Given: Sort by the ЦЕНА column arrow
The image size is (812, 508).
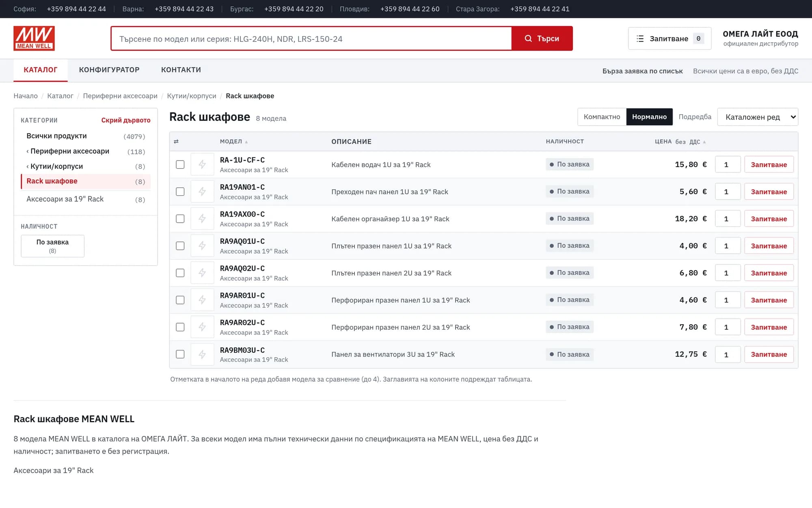Looking at the screenshot, I should coord(704,142).
